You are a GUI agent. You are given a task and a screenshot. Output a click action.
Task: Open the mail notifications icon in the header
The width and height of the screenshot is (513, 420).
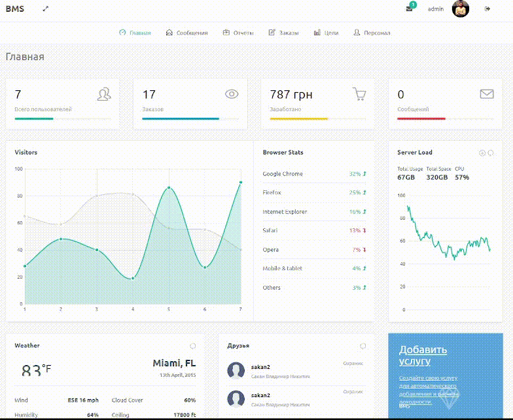(409, 9)
